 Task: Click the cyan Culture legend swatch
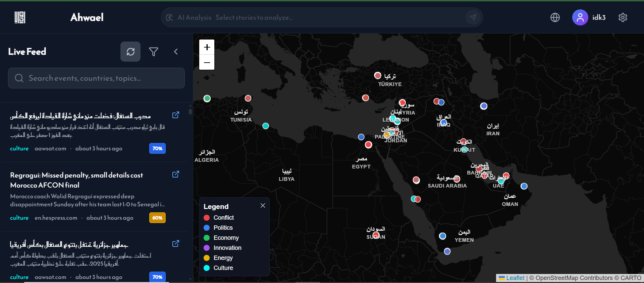coord(207,268)
